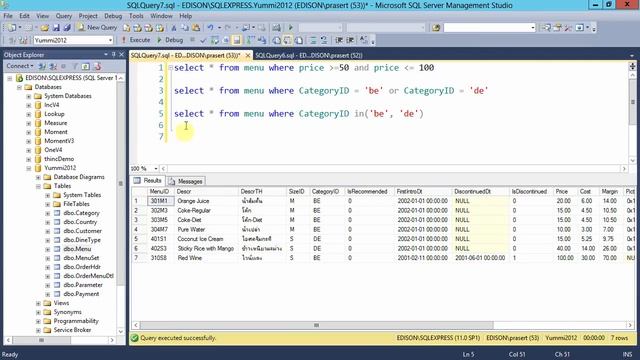Screen dimensions: 640x360
Task: Click the Execute query button
Action: tap(136, 40)
